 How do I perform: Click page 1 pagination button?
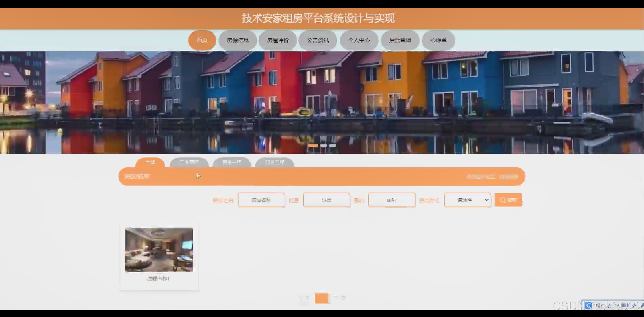(x=322, y=298)
